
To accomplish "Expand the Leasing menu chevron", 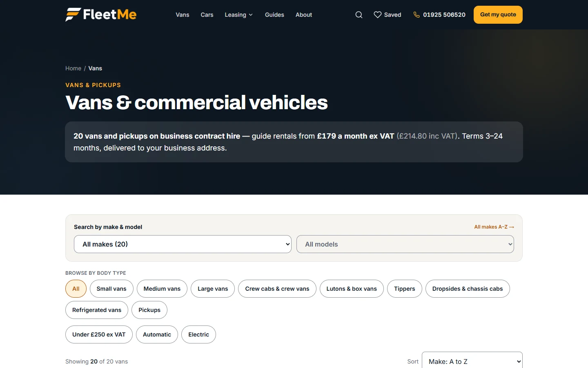I will point(251,15).
